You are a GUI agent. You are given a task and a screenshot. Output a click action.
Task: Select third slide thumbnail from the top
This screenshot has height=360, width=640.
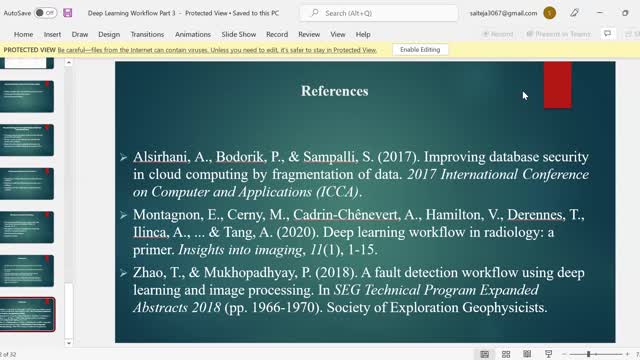[27, 140]
